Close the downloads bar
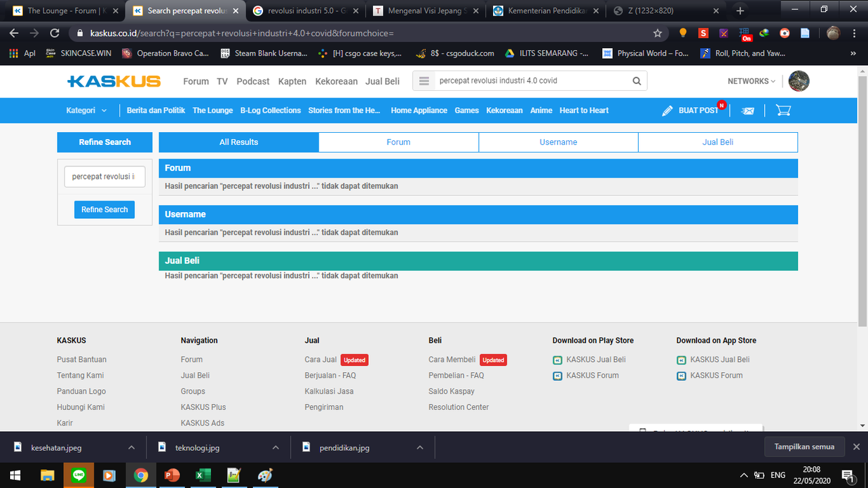 (856, 447)
